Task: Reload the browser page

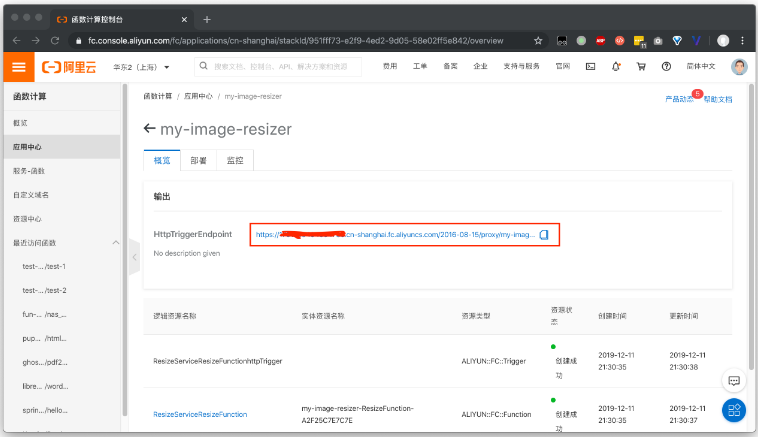Action: [55, 41]
